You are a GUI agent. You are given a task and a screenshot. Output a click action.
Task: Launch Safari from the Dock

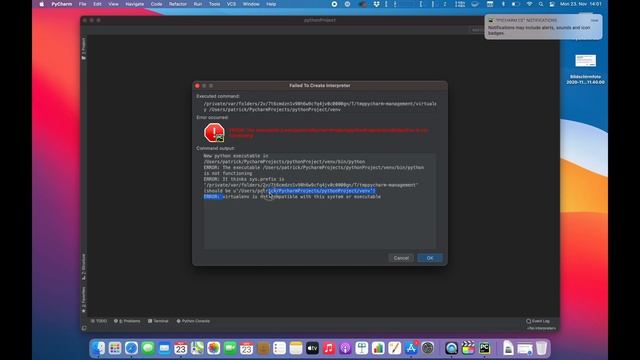pyautogui.click(x=131, y=348)
